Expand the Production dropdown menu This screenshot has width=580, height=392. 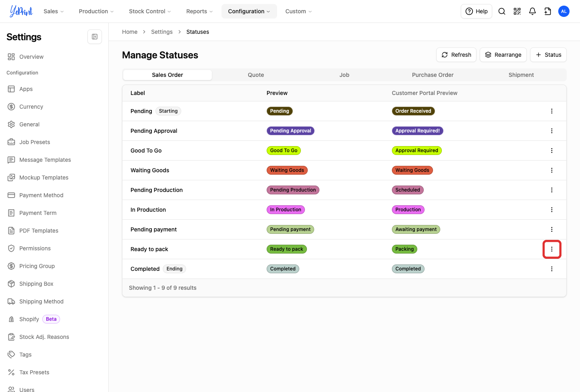(x=96, y=11)
